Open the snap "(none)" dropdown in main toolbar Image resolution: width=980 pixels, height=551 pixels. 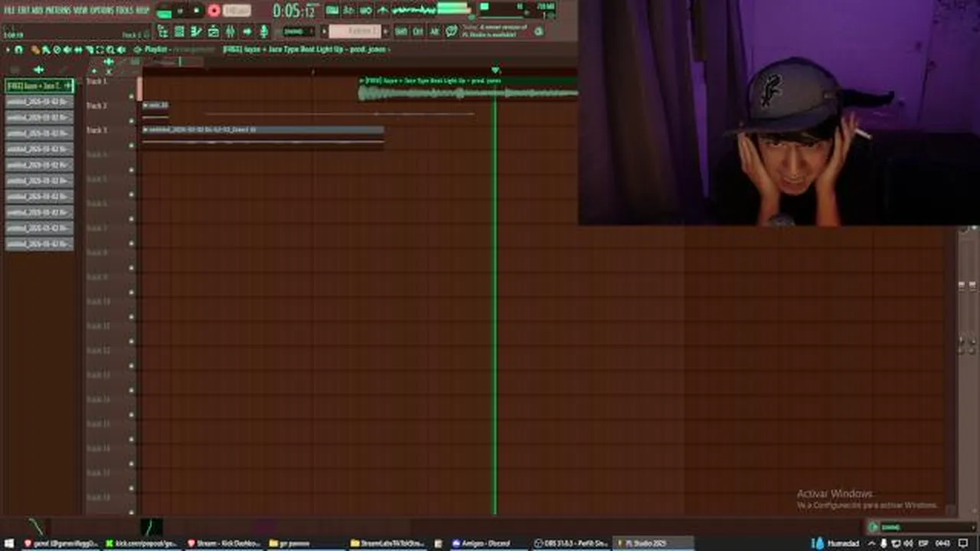(299, 31)
